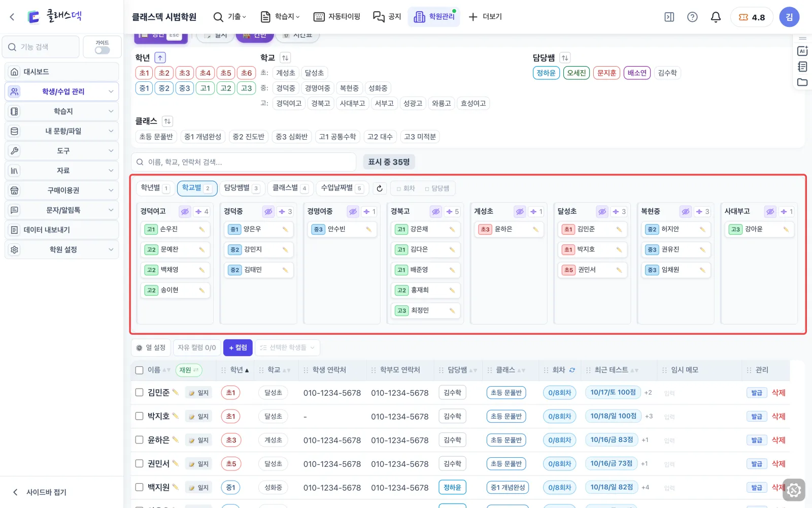Open the 학원관리 top menu
812x508 pixels.
pyautogui.click(x=434, y=17)
